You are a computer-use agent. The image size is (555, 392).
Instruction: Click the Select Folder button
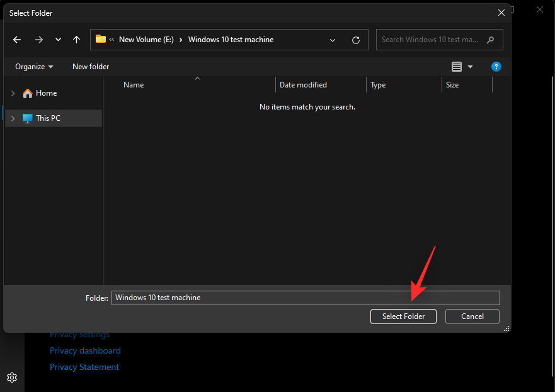[403, 316]
